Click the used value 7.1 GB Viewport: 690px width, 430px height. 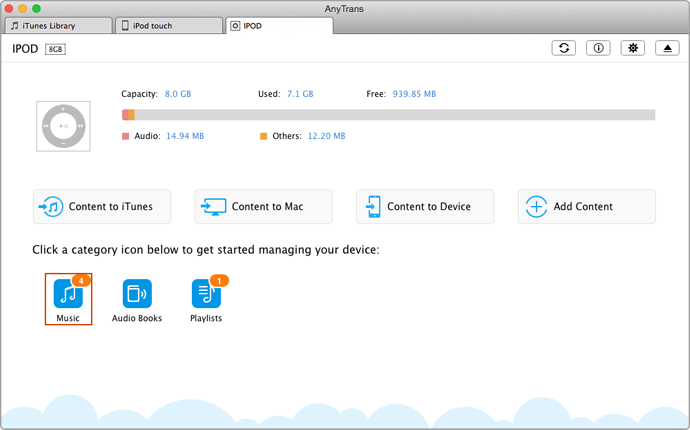tap(300, 94)
